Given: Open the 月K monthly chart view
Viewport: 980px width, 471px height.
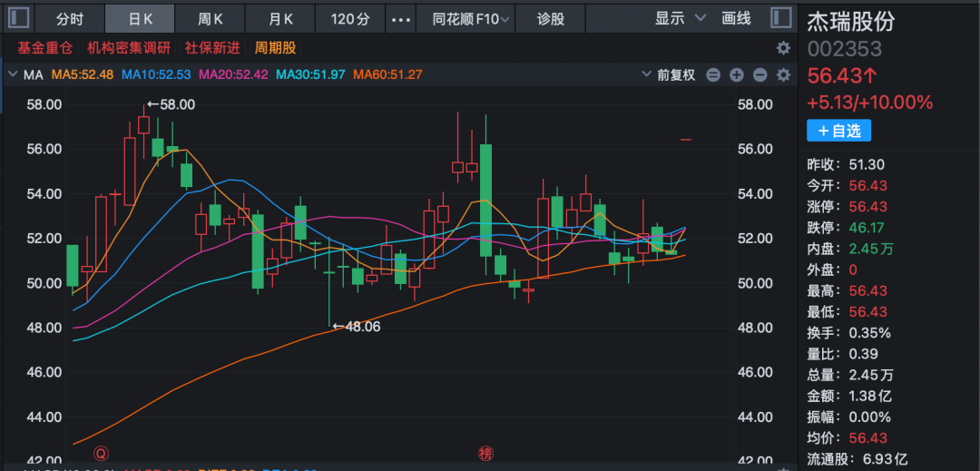Looking at the screenshot, I should [x=281, y=18].
